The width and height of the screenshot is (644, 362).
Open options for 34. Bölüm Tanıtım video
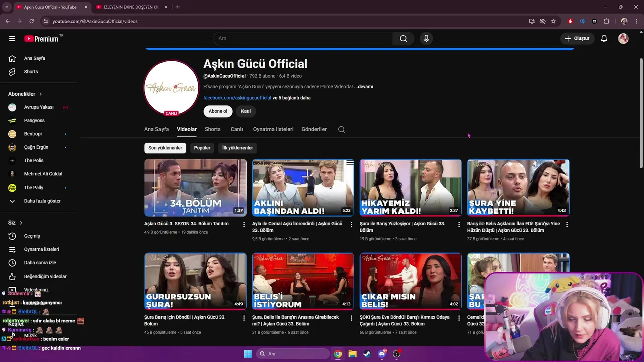244,225
